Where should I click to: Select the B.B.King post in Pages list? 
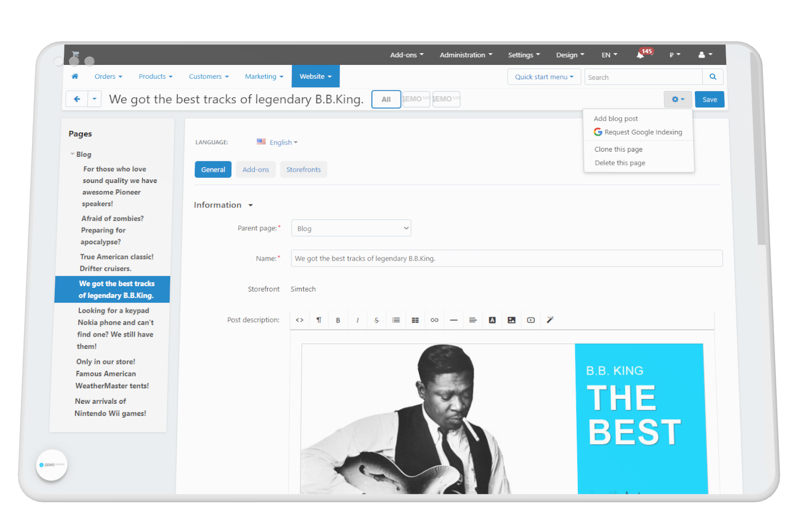(112, 289)
